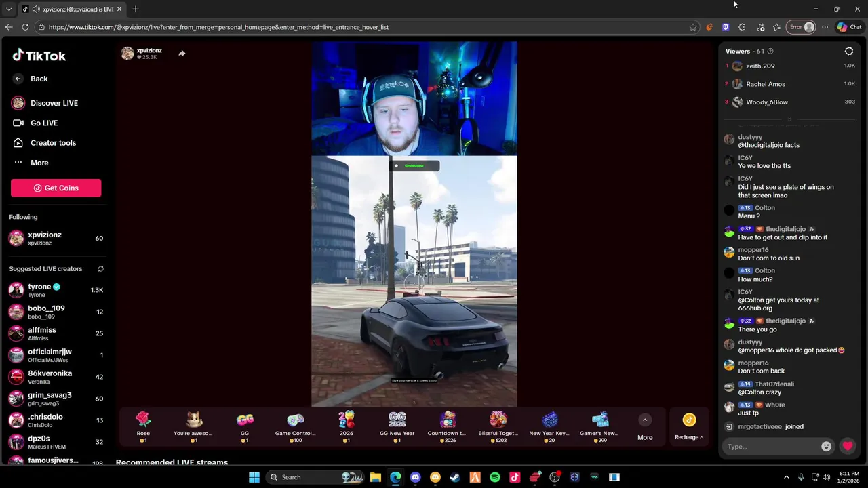The height and width of the screenshot is (488, 868).
Task: Open Viewers info help icon
Action: [770, 52]
